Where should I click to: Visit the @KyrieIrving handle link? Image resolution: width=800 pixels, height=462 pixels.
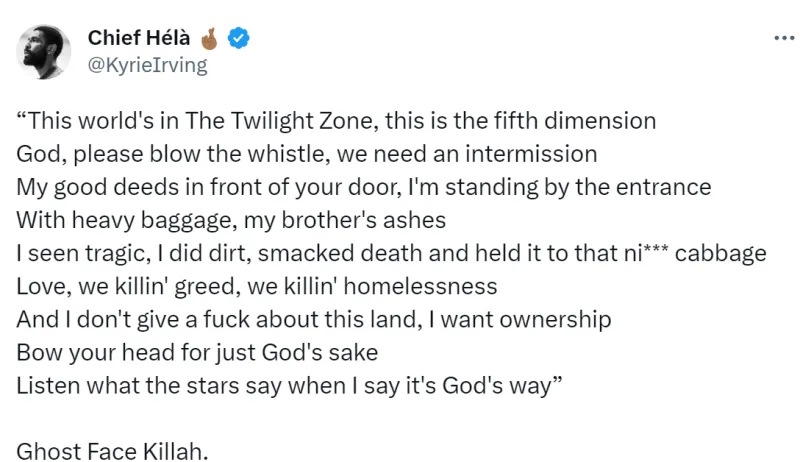coord(148,65)
